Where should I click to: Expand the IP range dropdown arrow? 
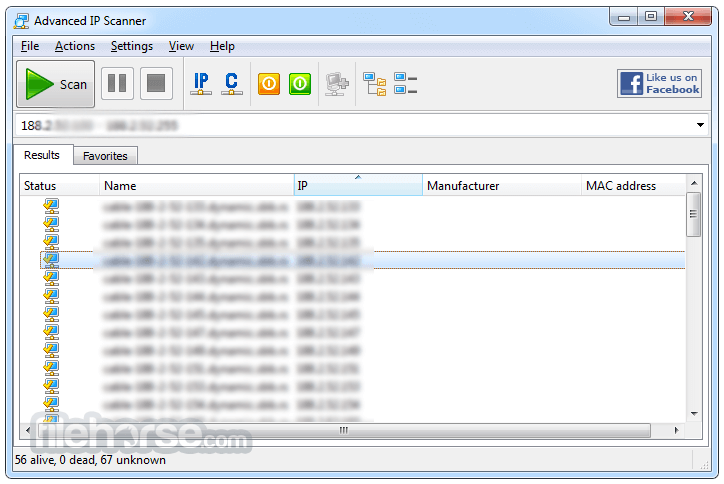click(700, 125)
